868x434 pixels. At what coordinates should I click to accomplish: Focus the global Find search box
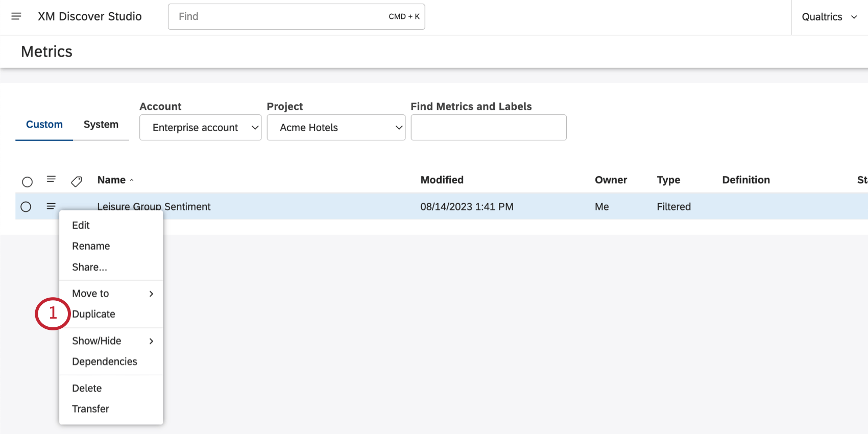tap(281, 17)
